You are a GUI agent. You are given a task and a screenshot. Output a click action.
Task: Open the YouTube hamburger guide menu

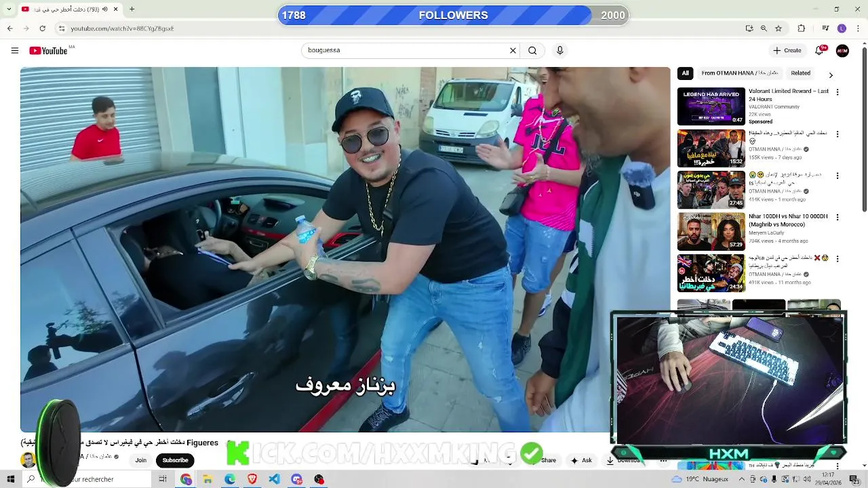[x=15, y=50]
